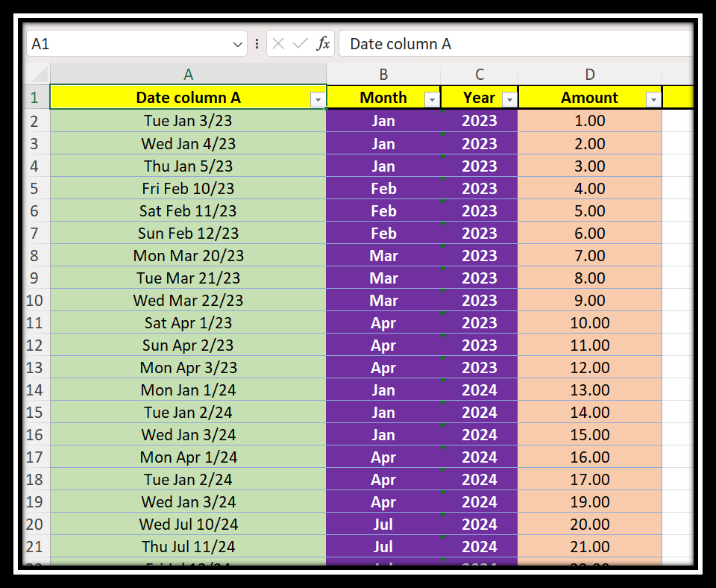The height and width of the screenshot is (588, 716).
Task: Click cell Mon Apr 1/24
Action: pos(188,457)
